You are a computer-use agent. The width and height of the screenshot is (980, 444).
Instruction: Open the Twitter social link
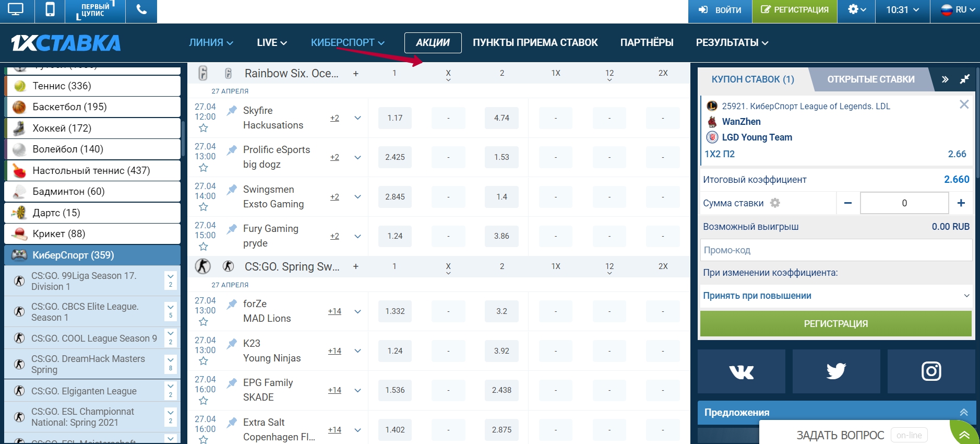836,371
